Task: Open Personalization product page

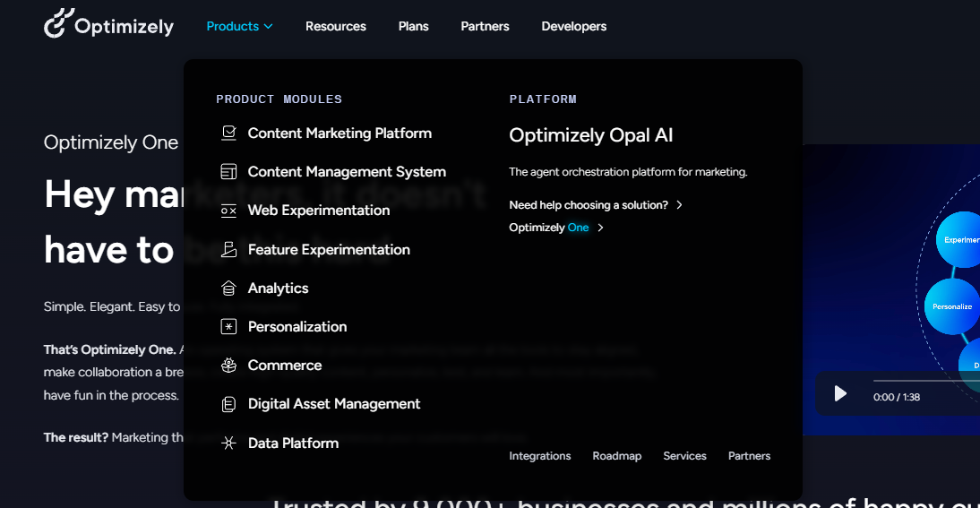Action: pyautogui.click(x=297, y=327)
